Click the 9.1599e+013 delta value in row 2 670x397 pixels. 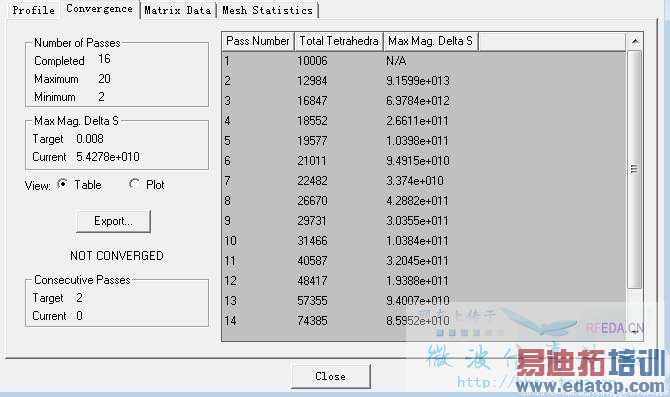(x=418, y=81)
